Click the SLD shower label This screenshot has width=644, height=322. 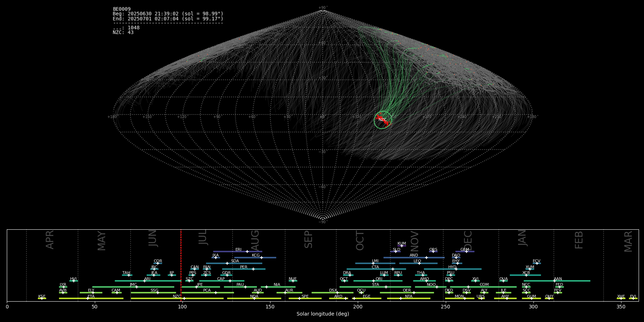[x=396, y=250]
